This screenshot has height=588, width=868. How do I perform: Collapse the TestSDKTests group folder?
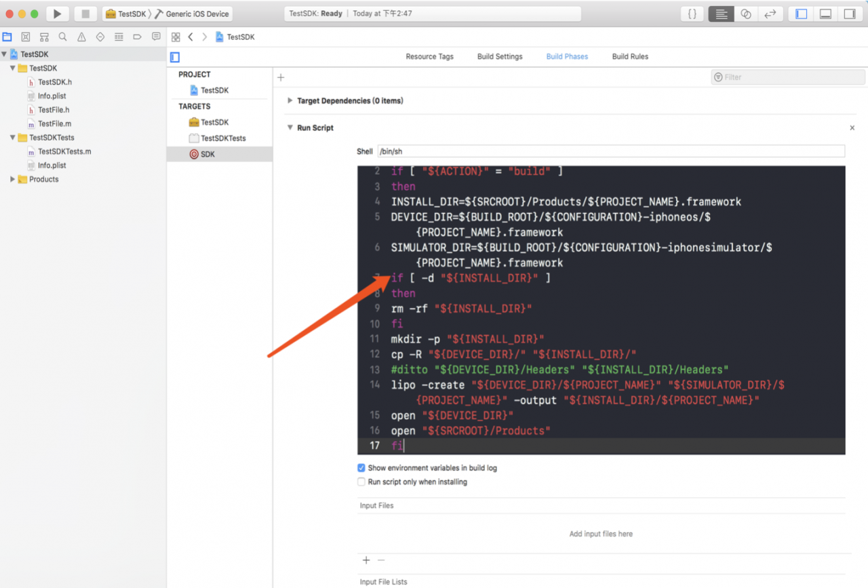(13, 138)
